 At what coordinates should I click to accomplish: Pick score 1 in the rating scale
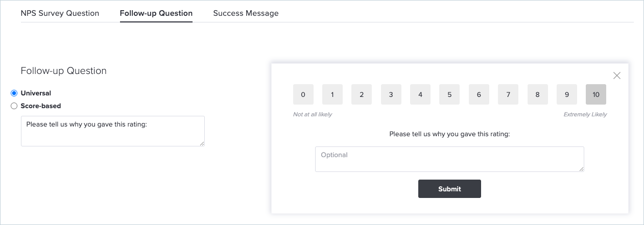(x=332, y=94)
